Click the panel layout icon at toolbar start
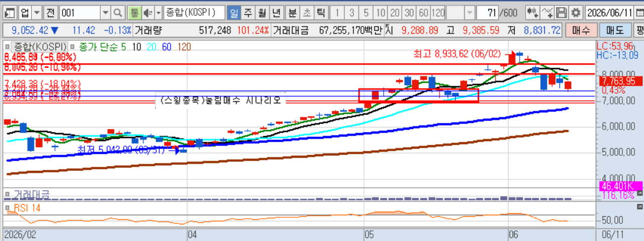The height and width of the screenshot is (241, 644). pyautogui.click(x=10, y=12)
